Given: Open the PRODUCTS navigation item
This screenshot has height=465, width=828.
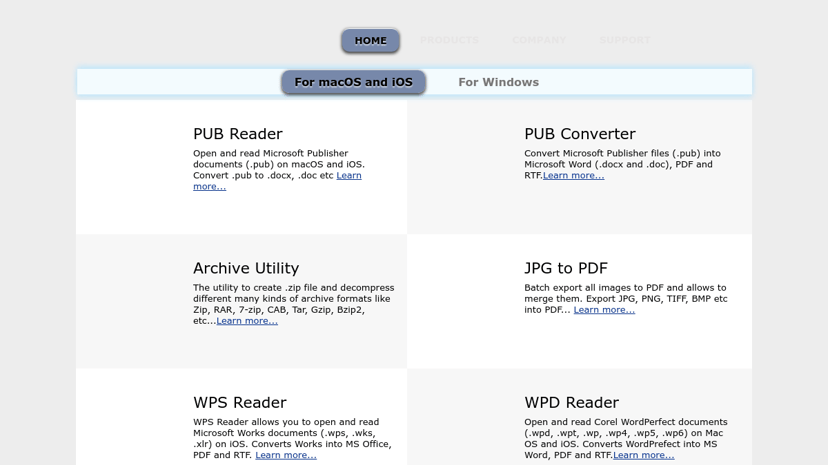Looking at the screenshot, I should [449, 40].
